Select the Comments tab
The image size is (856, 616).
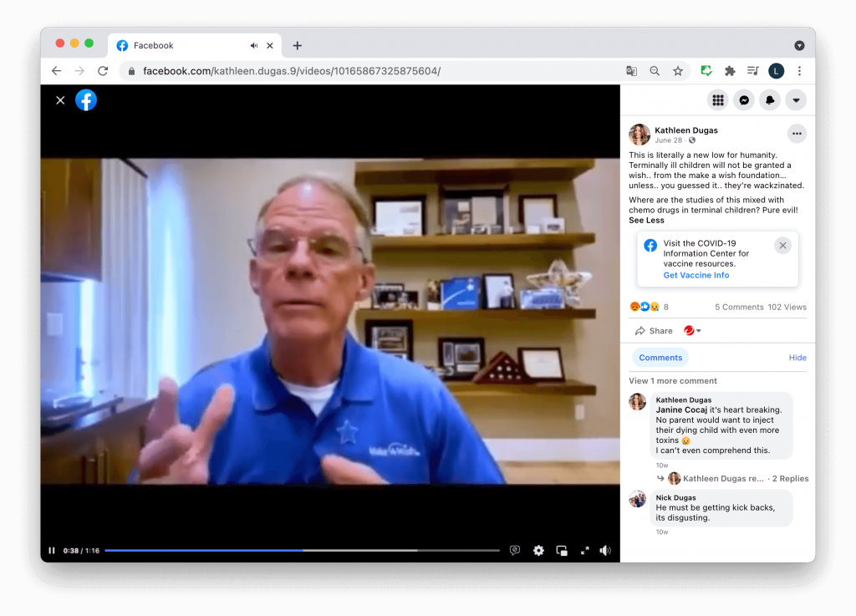660,358
